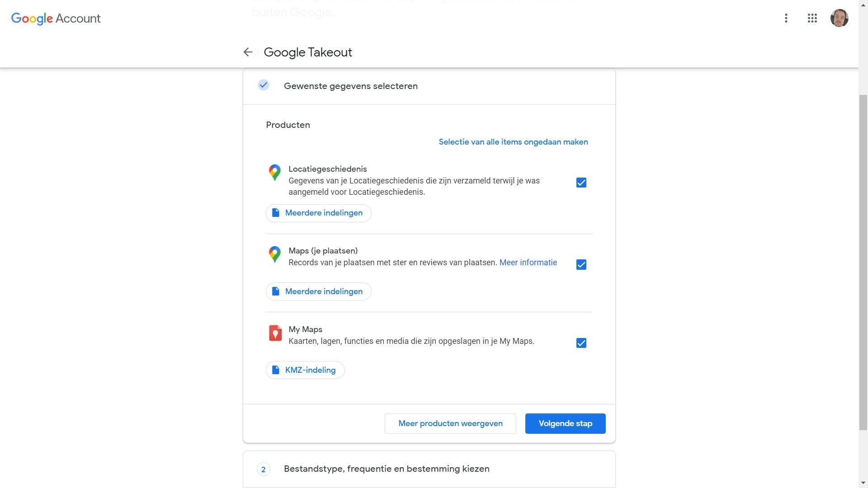Click the page's vertical scrollbar

coord(863,262)
